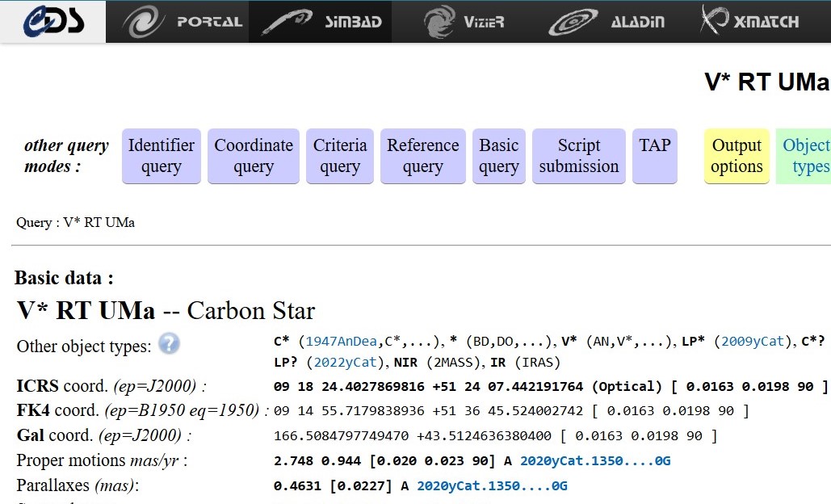The height and width of the screenshot is (504, 831).
Task: Open the SIMBAD navigation icon
Action: click(x=321, y=22)
